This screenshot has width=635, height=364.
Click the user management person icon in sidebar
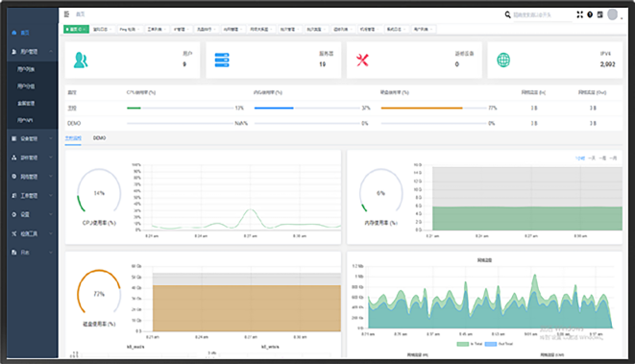click(x=14, y=52)
